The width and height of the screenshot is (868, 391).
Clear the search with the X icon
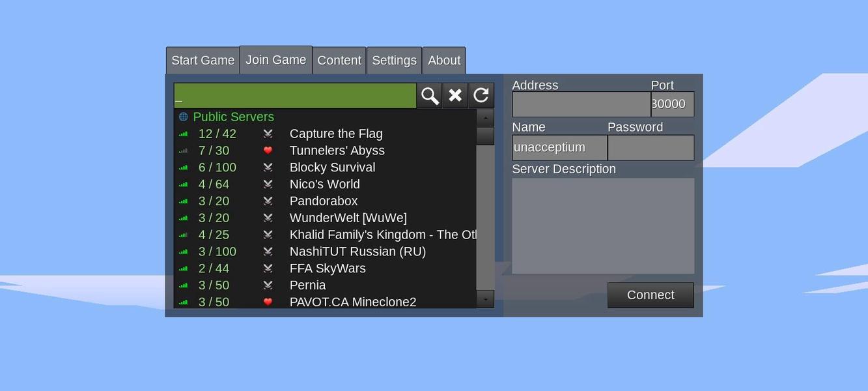coord(455,96)
